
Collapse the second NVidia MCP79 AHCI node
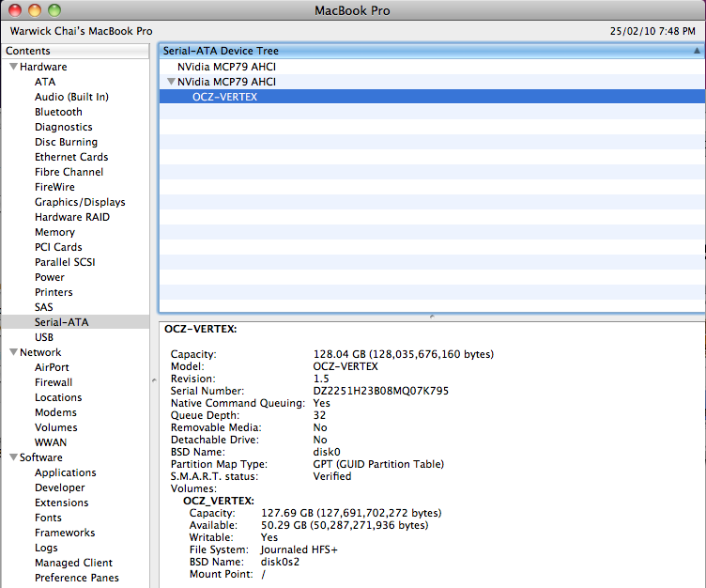point(171,82)
